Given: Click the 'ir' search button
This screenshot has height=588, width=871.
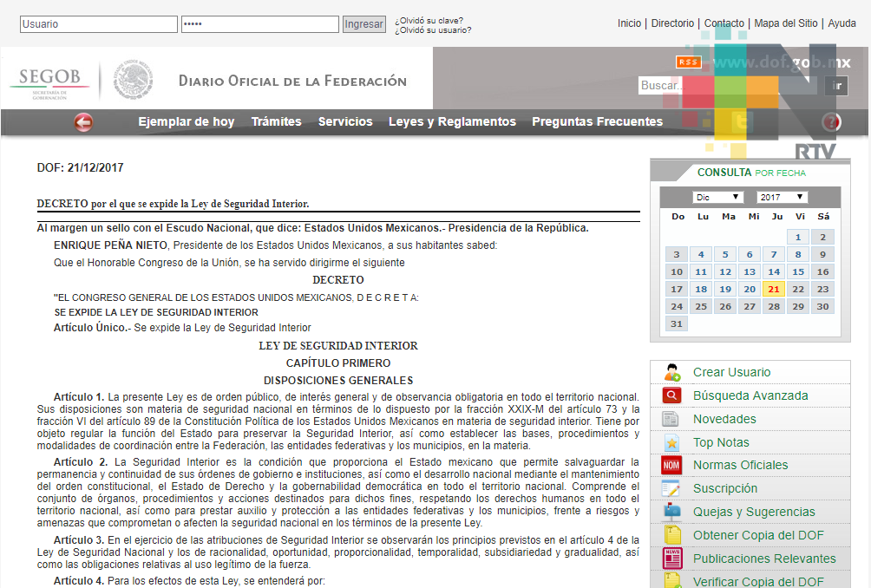Looking at the screenshot, I should (836, 86).
